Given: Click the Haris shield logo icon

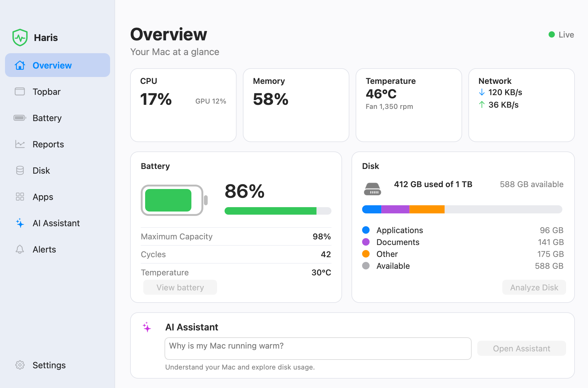Looking at the screenshot, I should point(20,38).
